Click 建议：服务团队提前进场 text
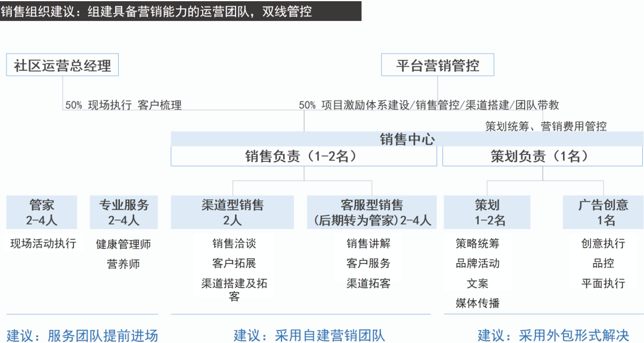 [82, 335]
